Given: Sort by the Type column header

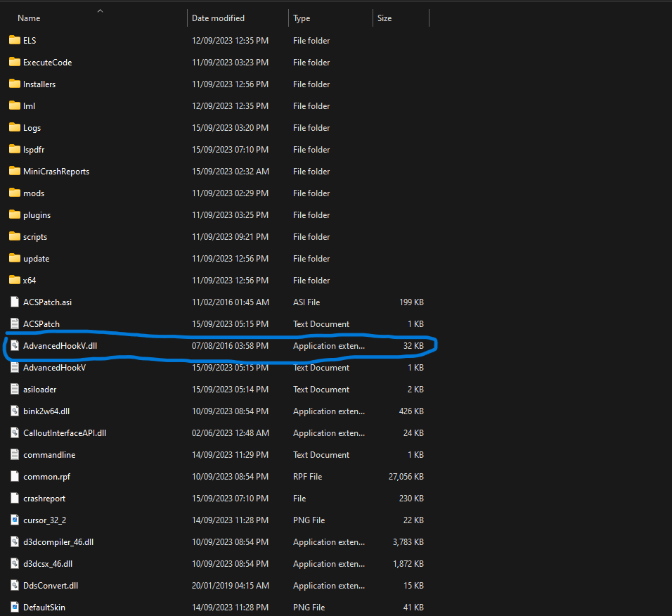Looking at the screenshot, I should click(302, 18).
